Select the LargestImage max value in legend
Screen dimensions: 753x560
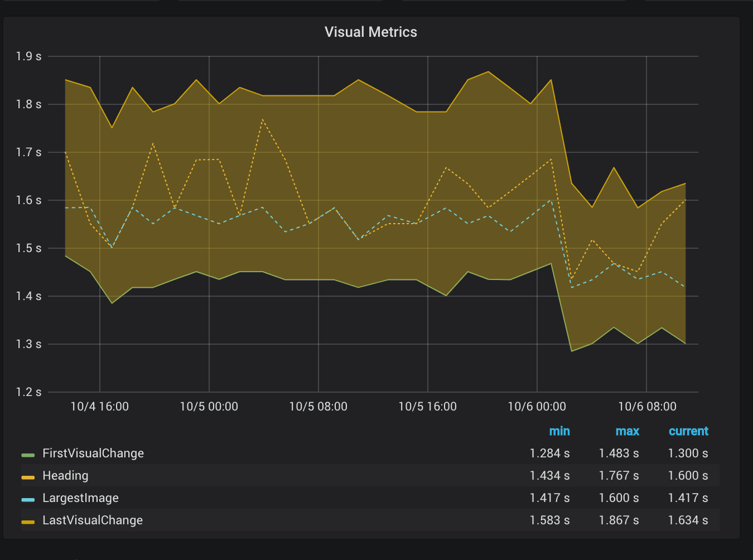click(x=619, y=498)
